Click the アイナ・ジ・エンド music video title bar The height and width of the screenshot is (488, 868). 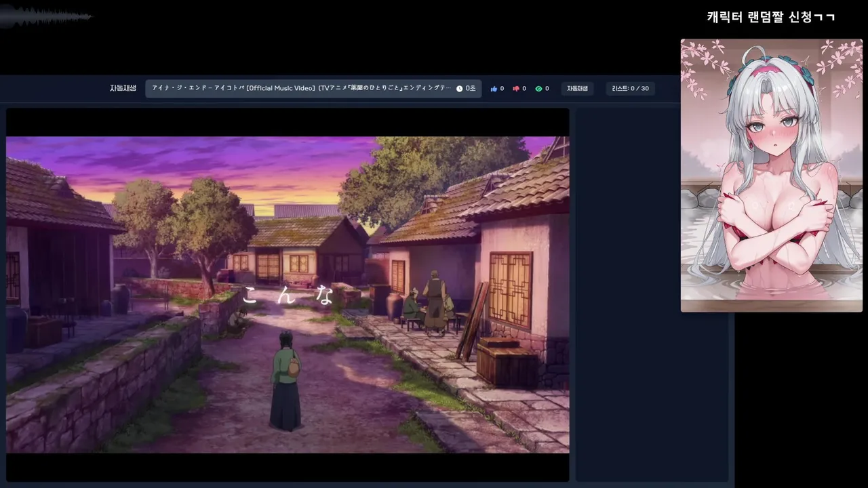pos(313,89)
